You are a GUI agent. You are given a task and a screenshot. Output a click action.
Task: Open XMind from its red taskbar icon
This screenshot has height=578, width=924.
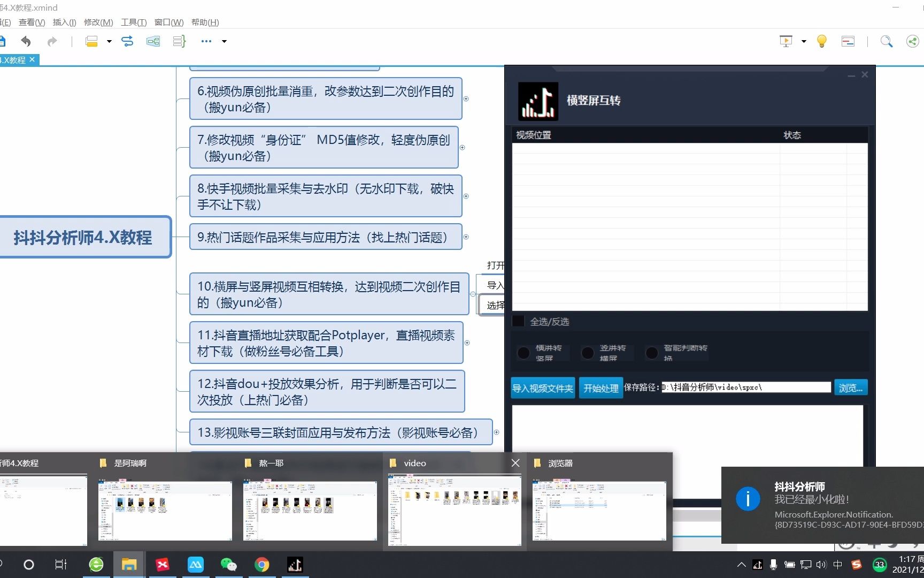[x=163, y=564]
